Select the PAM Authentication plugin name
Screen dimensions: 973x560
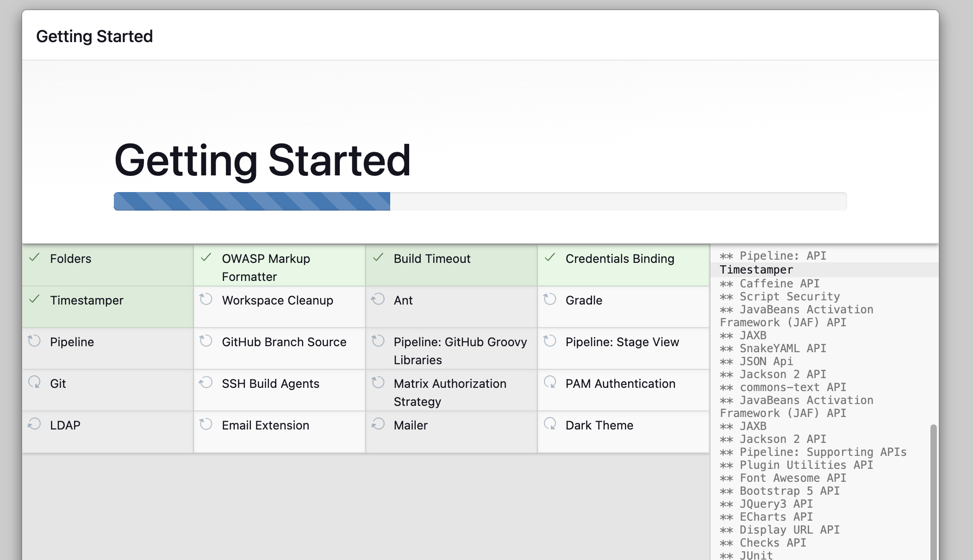(620, 384)
